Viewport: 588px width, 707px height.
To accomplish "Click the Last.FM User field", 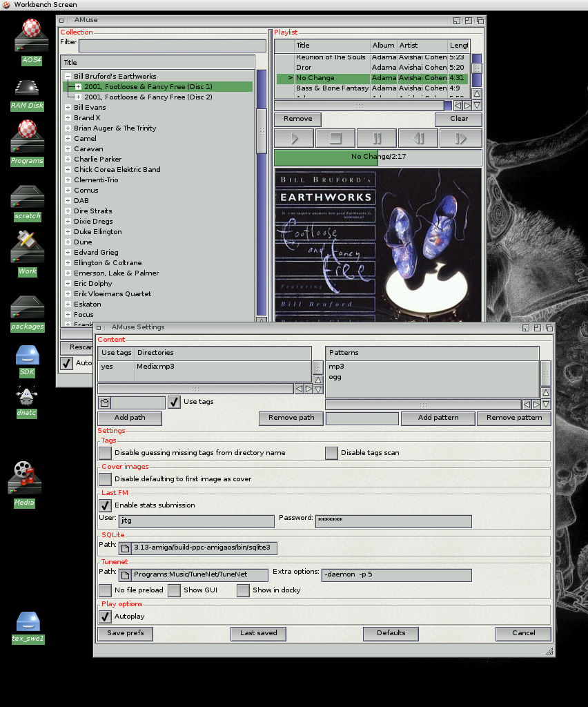I will pyautogui.click(x=197, y=521).
